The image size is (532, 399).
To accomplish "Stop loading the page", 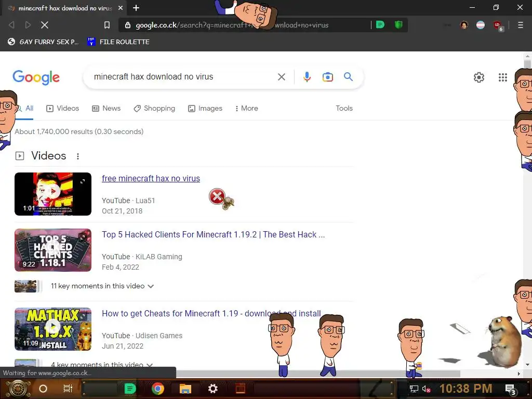I will [45, 25].
